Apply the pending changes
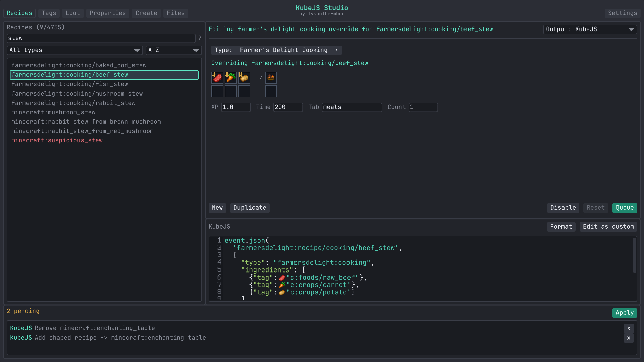 pyautogui.click(x=625, y=313)
